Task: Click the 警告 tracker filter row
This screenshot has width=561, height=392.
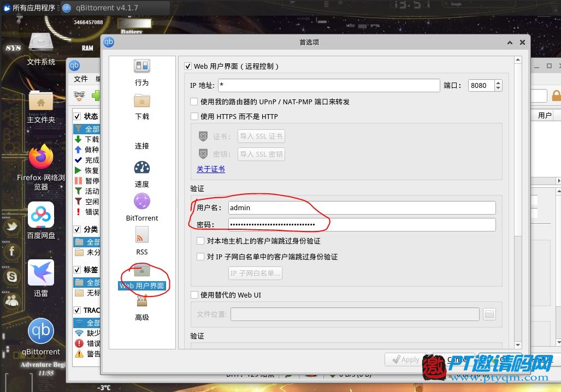Action: coord(87,354)
